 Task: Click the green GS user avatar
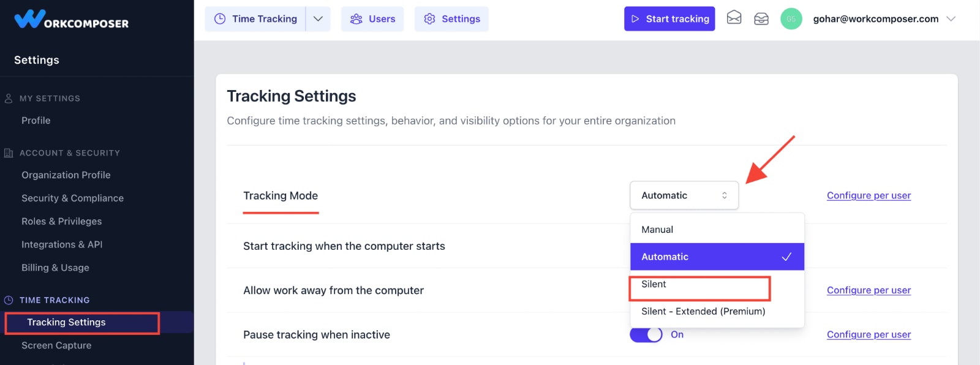[x=791, y=19]
